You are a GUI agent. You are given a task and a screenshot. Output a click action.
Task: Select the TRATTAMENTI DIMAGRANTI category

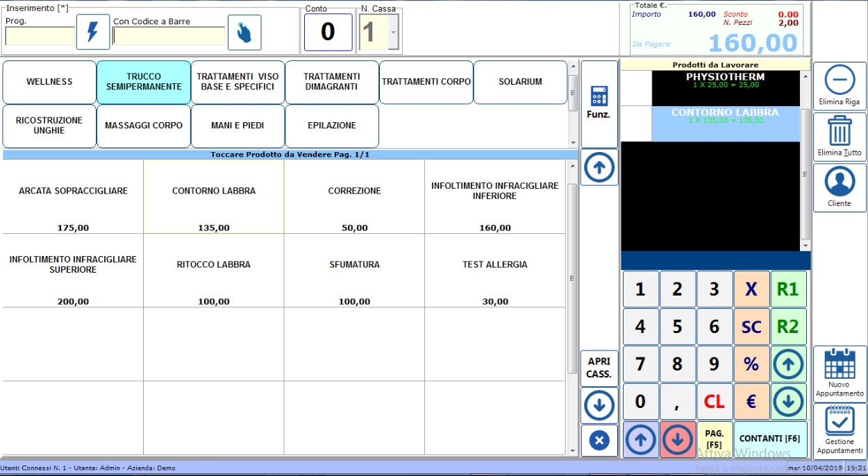332,82
